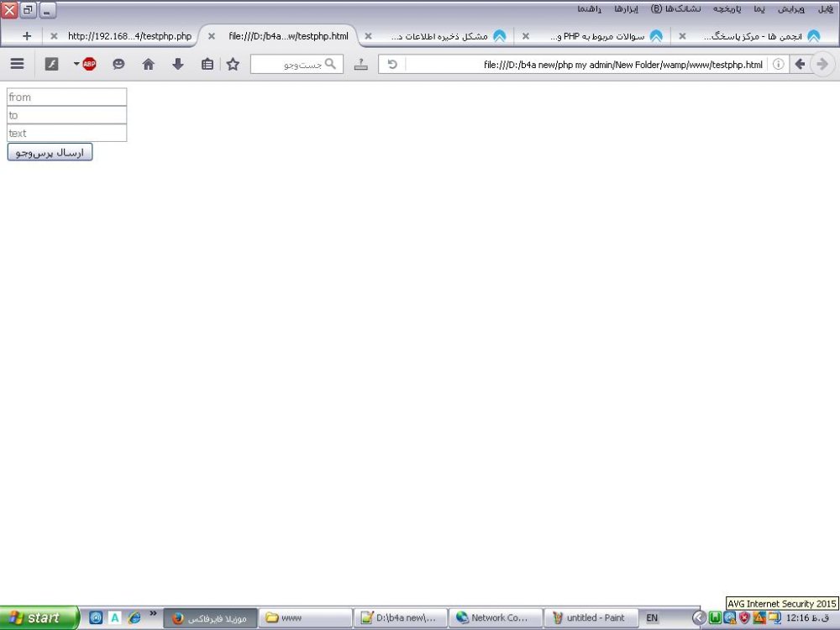
Task: Show hidden system tray icons
Action: [698, 617]
